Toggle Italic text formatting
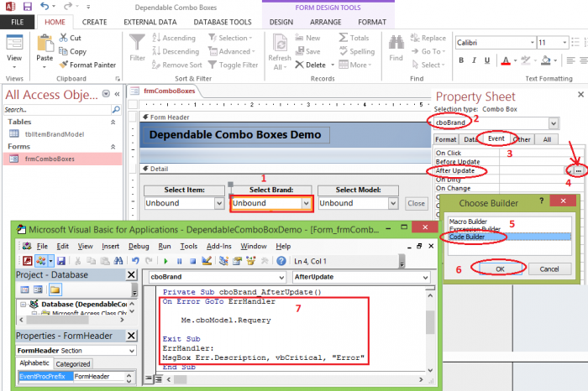 [474, 60]
